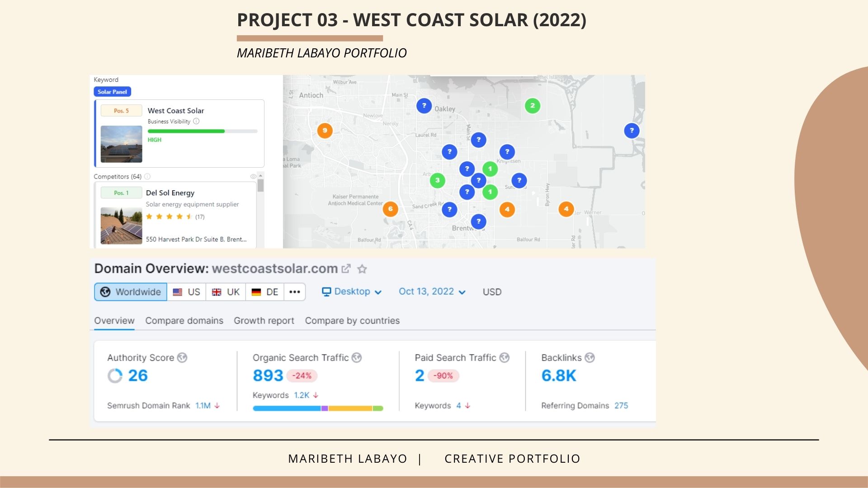Click the Referring Domains 275 value

pos(621,405)
